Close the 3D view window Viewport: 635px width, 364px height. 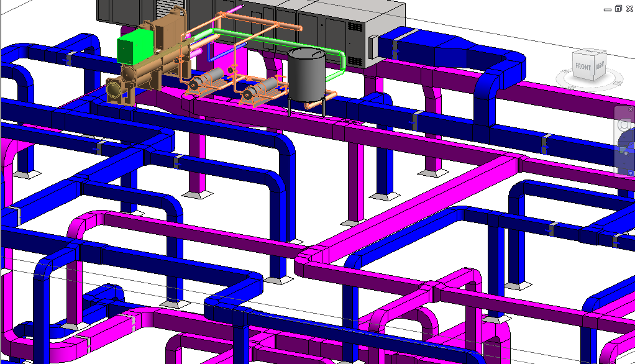point(629,9)
